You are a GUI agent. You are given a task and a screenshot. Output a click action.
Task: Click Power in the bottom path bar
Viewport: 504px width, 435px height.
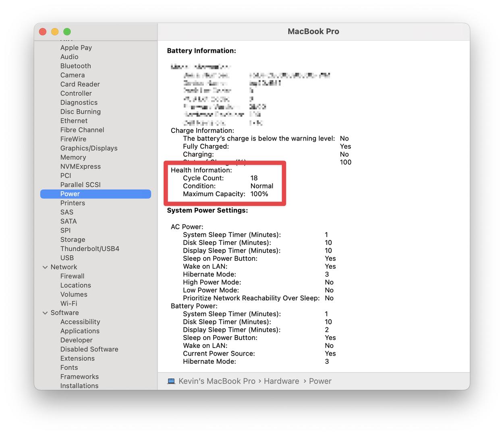[320, 381]
